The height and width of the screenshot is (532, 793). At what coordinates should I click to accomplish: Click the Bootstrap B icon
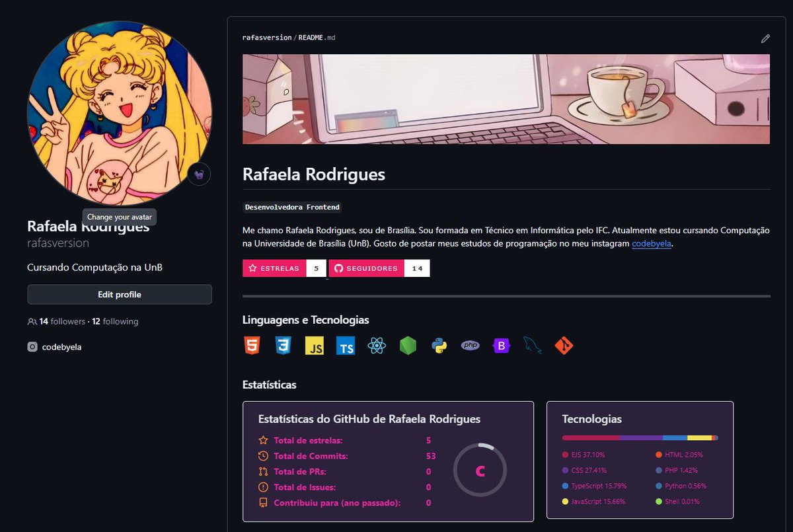click(x=502, y=346)
